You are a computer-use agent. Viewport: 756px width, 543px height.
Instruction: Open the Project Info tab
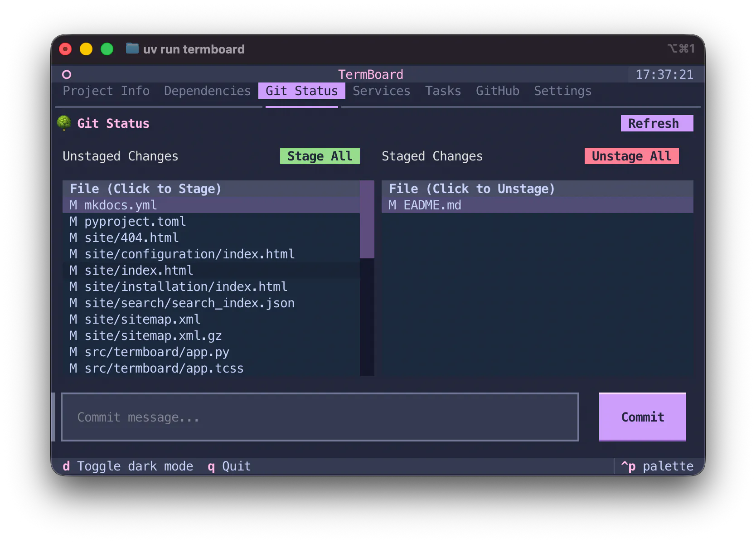click(x=106, y=91)
